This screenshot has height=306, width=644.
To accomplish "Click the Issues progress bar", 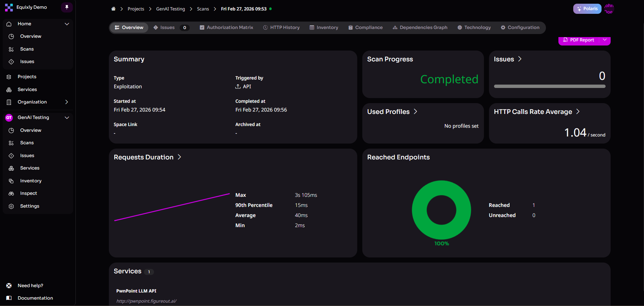I will (549, 86).
